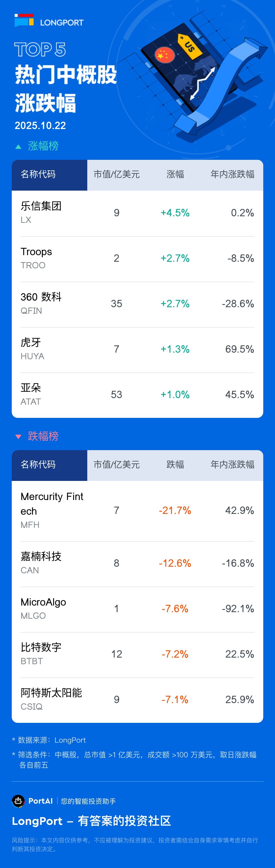Open the 360 数科 QFIN row

[137, 304]
